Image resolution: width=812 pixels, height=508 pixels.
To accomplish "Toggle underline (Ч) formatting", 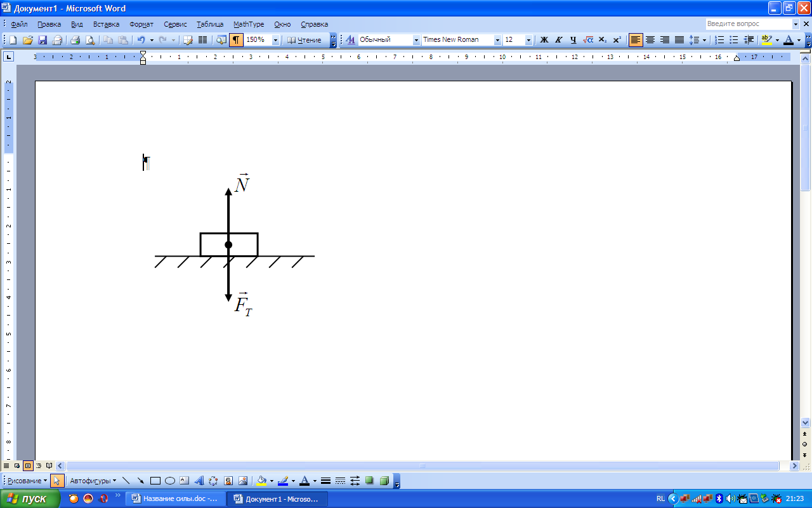I will (573, 40).
